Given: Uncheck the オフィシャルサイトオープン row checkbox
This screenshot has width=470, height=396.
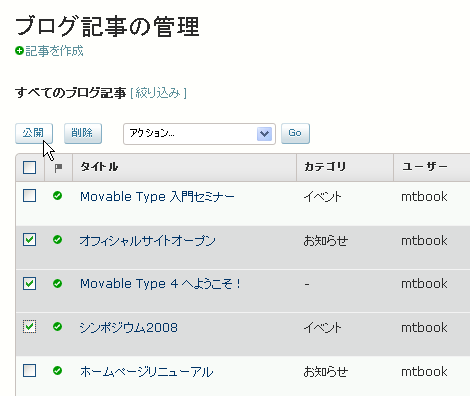Looking at the screenshot, I should click(30, 239).
